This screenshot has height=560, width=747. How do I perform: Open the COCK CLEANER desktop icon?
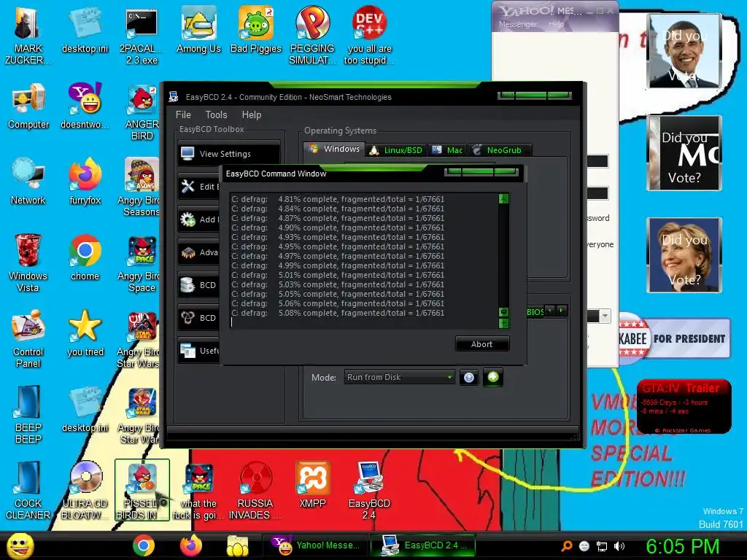(28, 491)
